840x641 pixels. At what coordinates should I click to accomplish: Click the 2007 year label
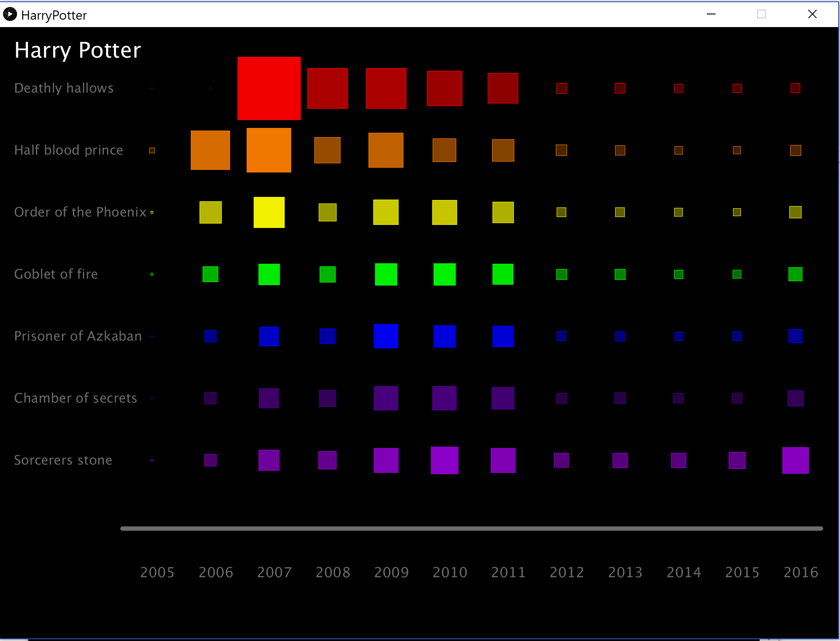coord(274,572)
